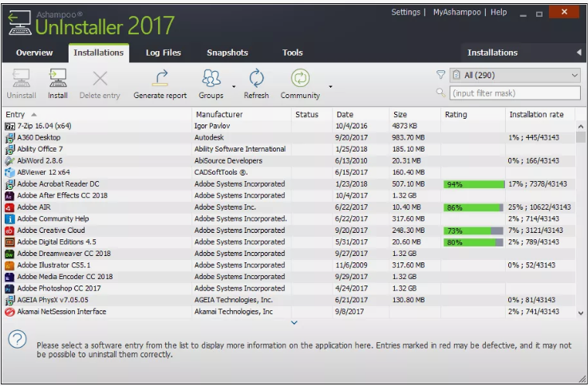
Task: Click the Adobe Photoshop CC 2017 entry icon
Action: tap(10, 289)
